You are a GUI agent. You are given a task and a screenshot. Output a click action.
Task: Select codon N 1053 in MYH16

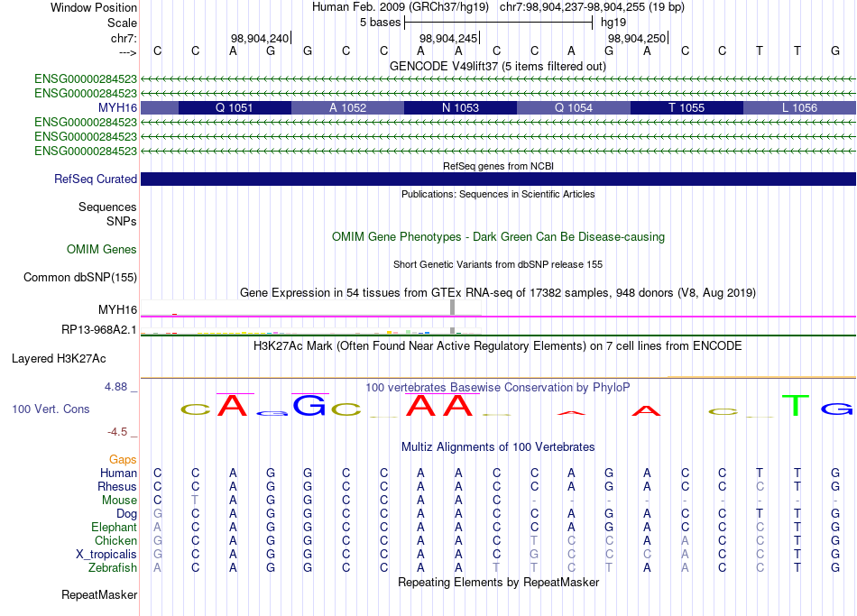pyautogui.click(x=460, y=107)
